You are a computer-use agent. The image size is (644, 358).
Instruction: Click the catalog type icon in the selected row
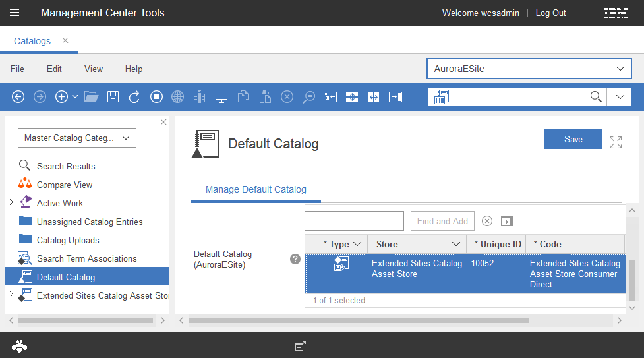[341, 264]
